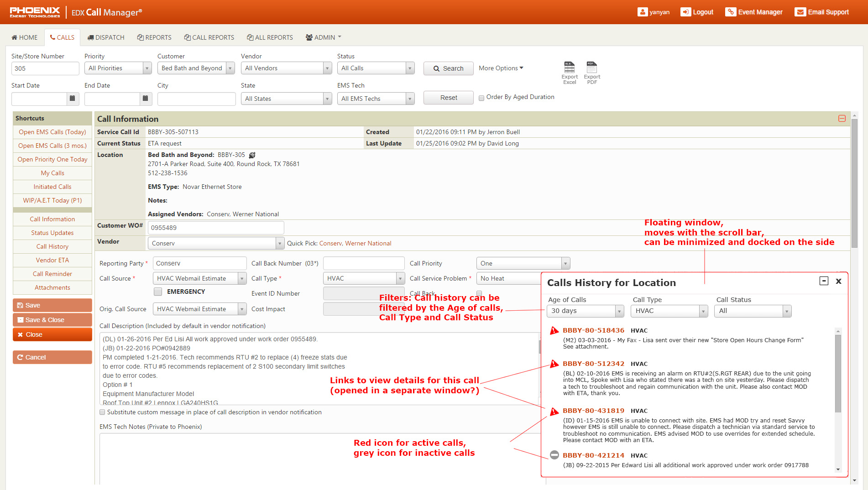Open the Age of Calls dropdown
The width and height of the screenshot is (868, 490).
(x=585, y=311)
